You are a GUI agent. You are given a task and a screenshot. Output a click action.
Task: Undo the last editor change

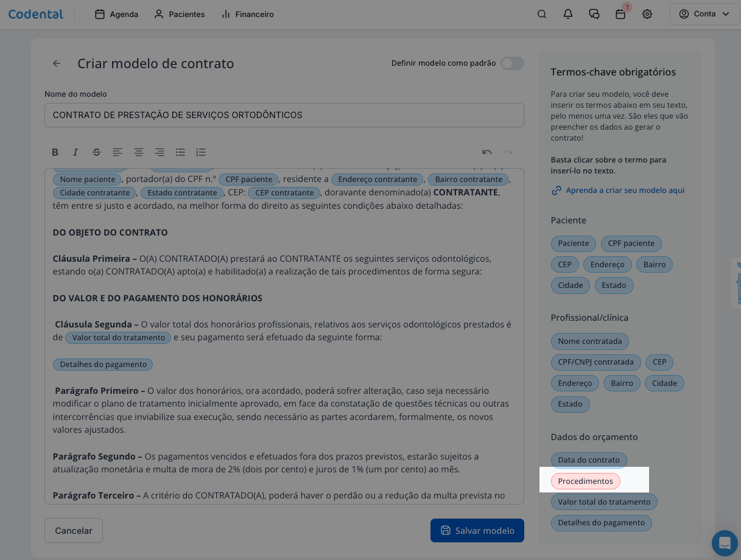pyautogui.click(x=486, y=152)
